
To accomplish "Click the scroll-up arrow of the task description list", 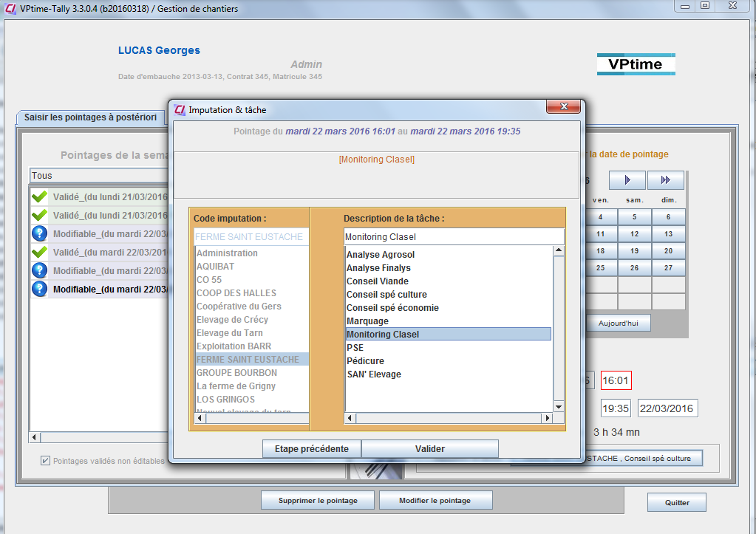I will coord(559,251).
